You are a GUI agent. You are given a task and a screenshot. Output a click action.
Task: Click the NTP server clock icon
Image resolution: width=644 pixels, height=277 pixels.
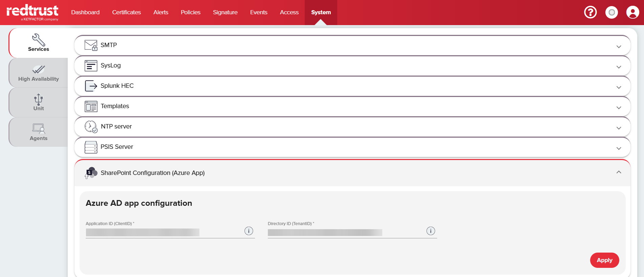91,126
